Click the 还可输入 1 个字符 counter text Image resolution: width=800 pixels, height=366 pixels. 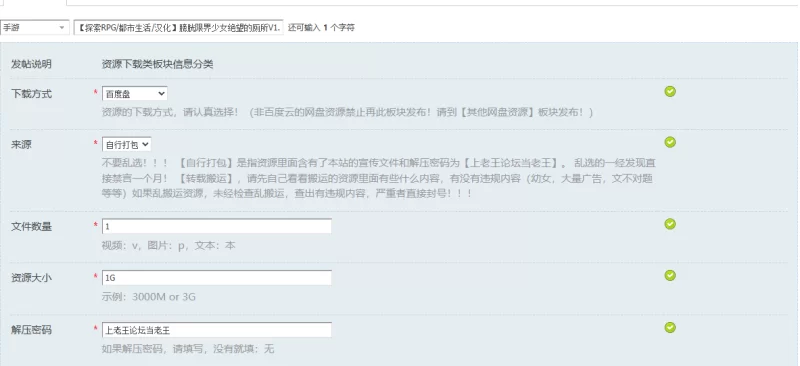point(321,28)
